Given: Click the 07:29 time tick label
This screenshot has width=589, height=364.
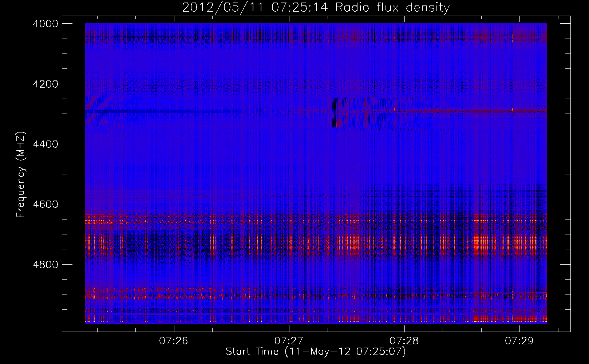Looking at the screenshot, I should point(519,341).
